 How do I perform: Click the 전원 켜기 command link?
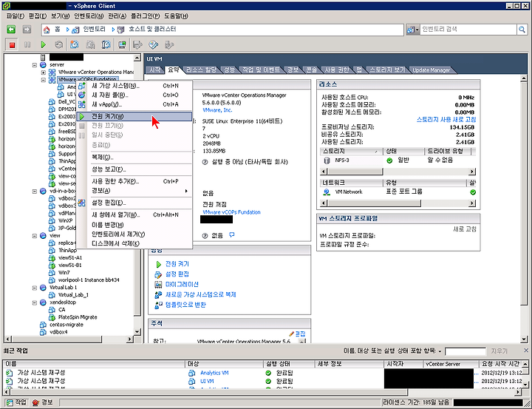click(177, 264)
